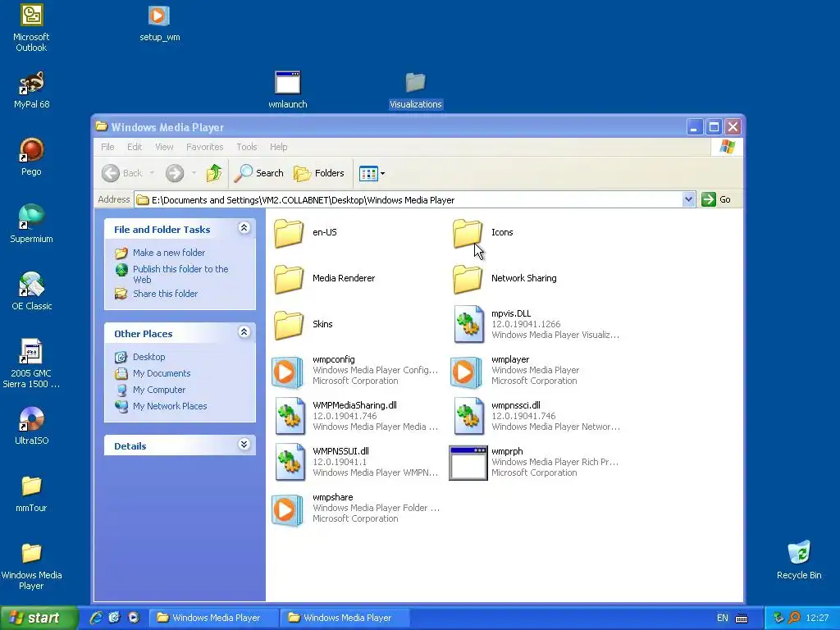Select the Supermium desktop shortcut
Screen dimensions: 840x630
(31, 225)
